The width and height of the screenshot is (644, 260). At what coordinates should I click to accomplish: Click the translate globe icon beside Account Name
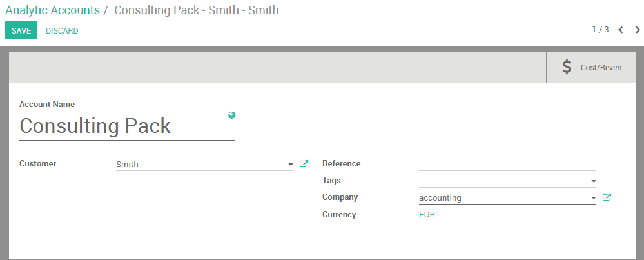coord(231,115)
